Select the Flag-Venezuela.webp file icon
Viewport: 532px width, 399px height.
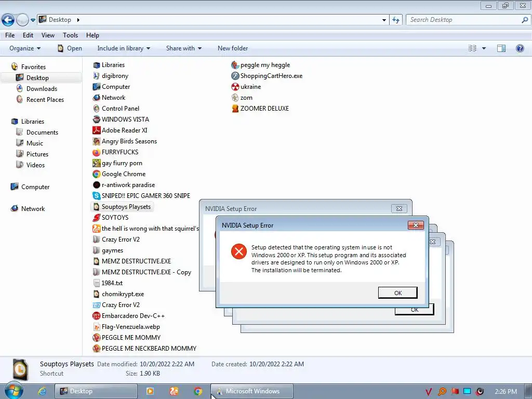tap(96, 327)
